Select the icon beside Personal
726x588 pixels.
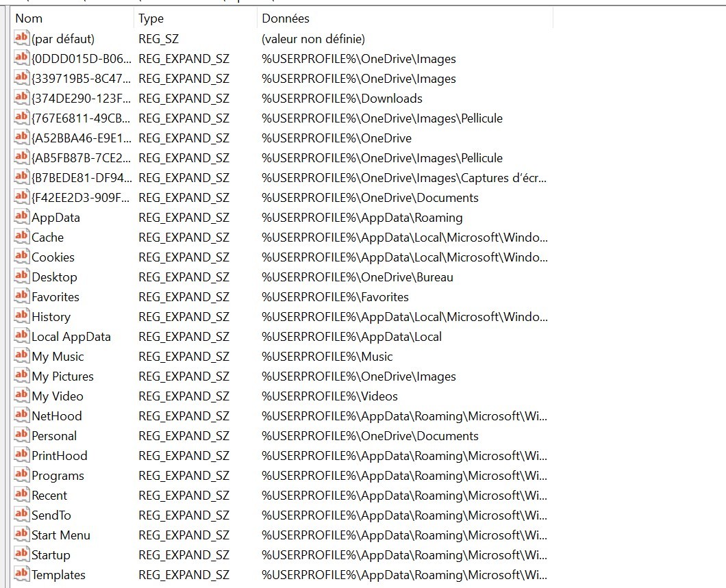click(22, 436)
